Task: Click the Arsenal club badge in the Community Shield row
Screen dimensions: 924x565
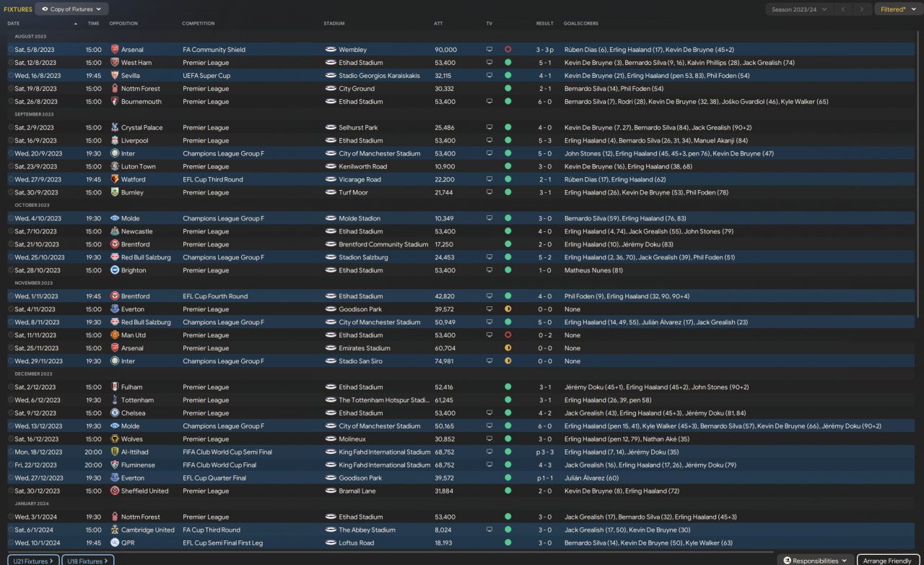Action: tap(115, 50)
